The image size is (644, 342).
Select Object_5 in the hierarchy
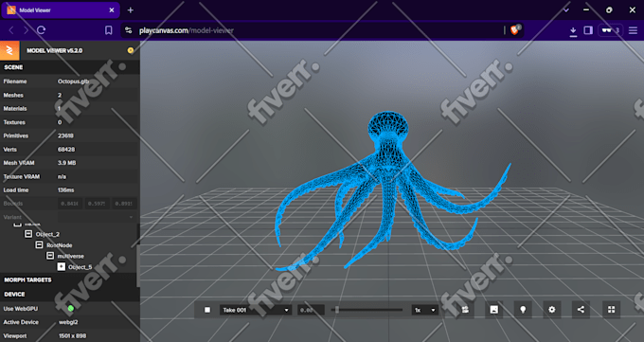[80, 267]
